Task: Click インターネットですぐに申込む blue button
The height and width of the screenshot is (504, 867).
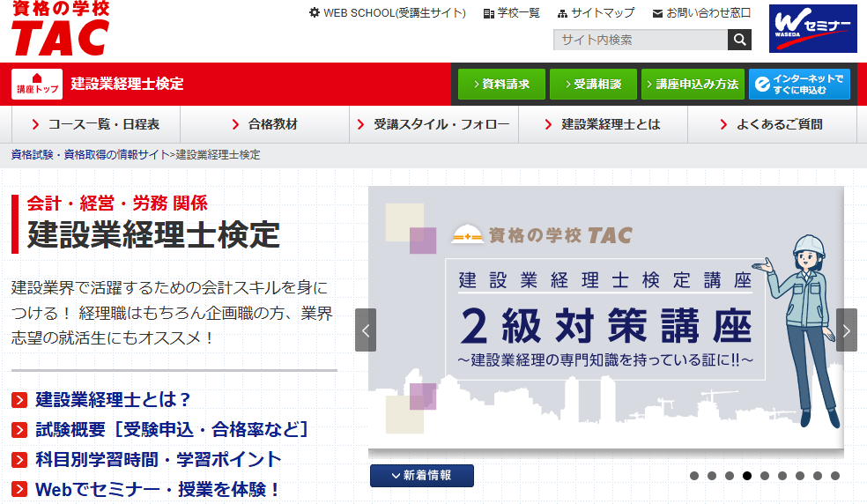Action: click(x=799, y=84)
